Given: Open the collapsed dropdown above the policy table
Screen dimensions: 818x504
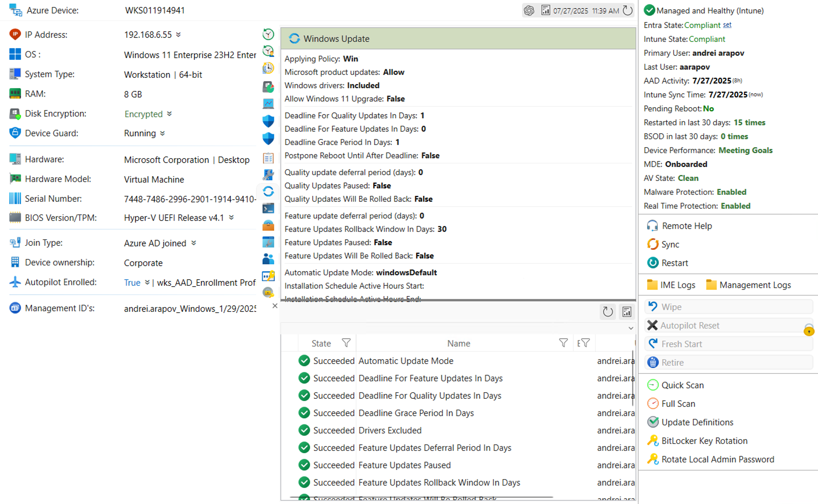Looking at the screenshot, I should (x=631, y=328).
